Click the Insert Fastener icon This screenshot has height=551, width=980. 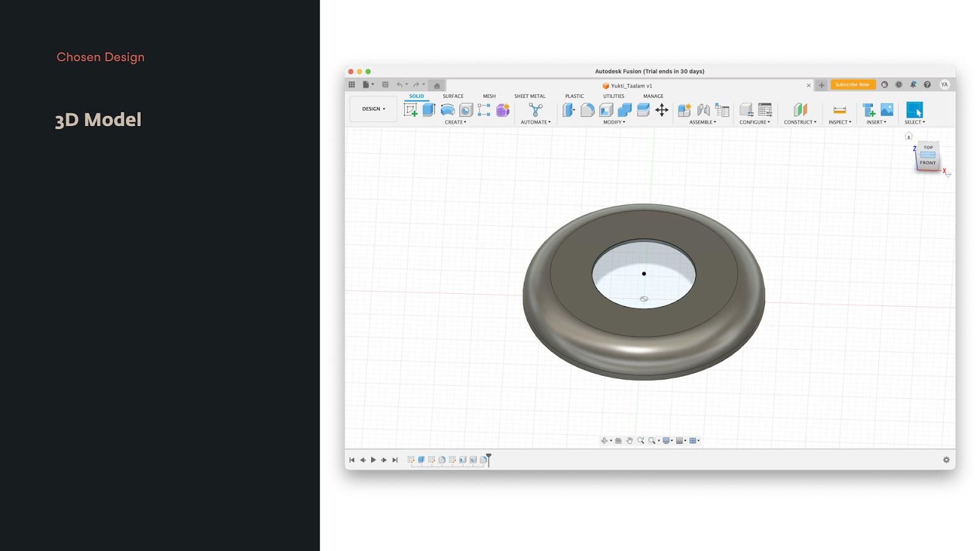[x=869, y=110]
